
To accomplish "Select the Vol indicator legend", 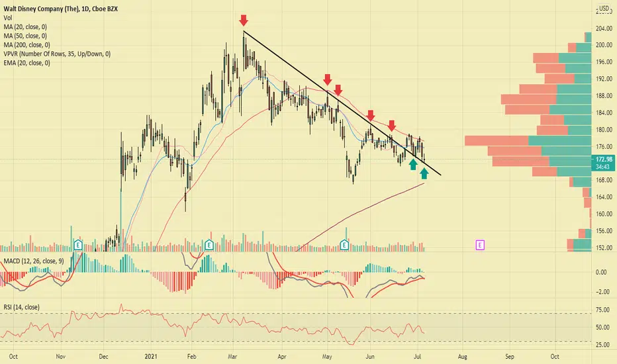I will coord(8,18).
